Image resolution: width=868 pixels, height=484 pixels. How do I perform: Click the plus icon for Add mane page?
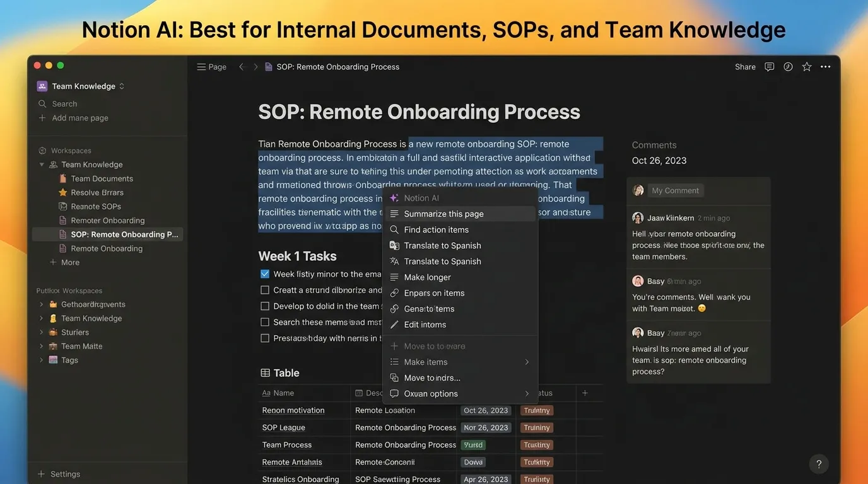42,118
